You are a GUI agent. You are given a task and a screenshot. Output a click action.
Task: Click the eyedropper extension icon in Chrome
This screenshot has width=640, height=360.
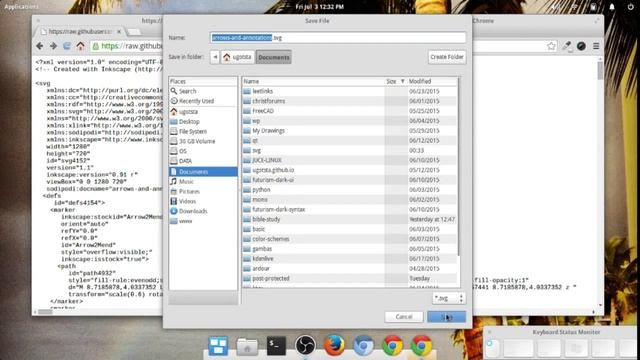[567, 46]
